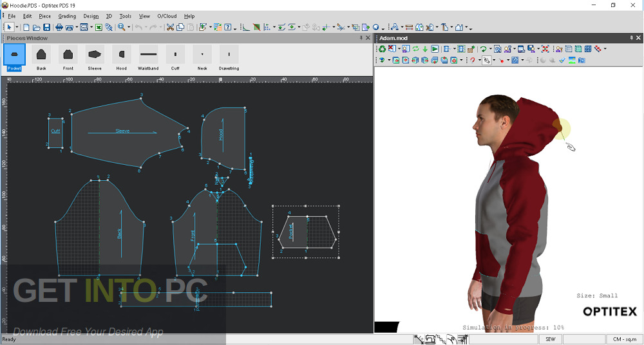Open the File menu
This screenshot has height=345, width=644.
click(x=12, y=16)
